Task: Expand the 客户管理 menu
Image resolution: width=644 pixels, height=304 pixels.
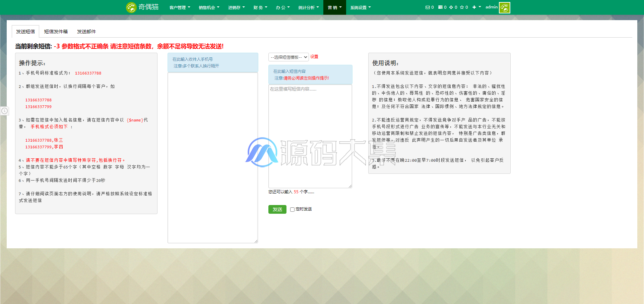Action: coord(180,7)
